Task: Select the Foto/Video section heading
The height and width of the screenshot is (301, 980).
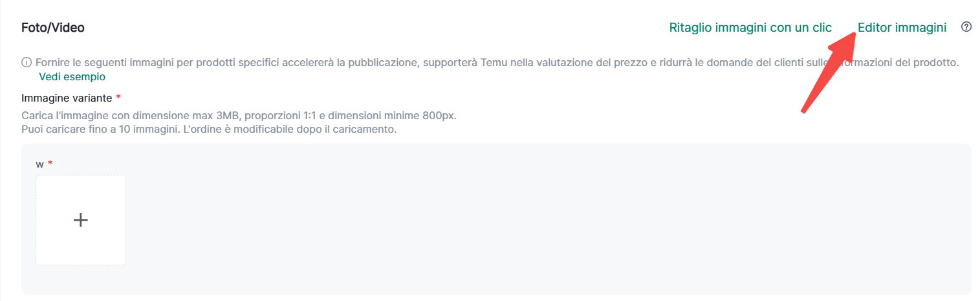Action: click(53, 28)
